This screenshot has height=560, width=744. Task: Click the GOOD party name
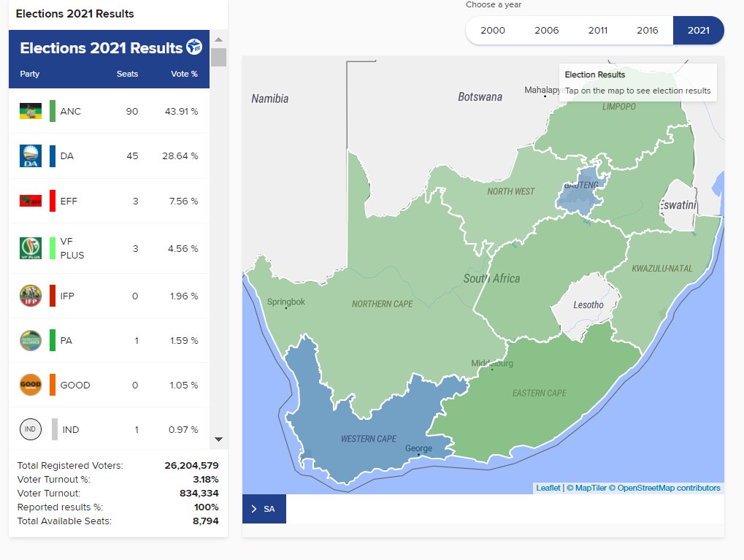(x=75, y=385)
